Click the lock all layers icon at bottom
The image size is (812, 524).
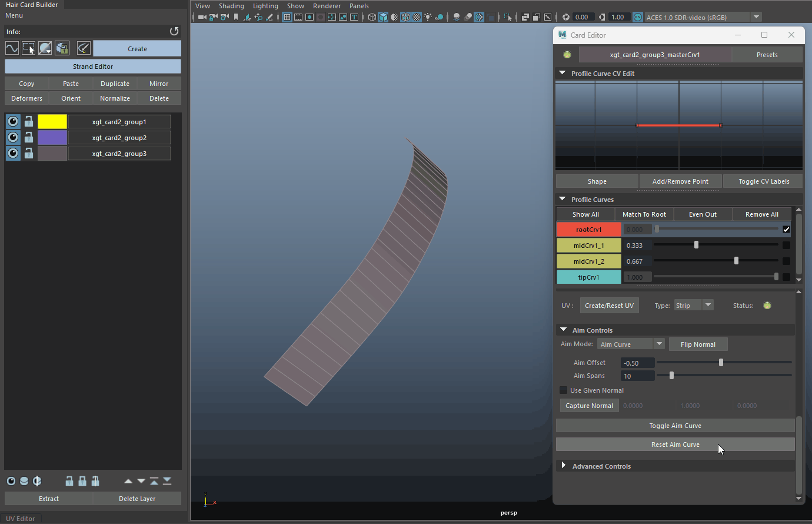(x=82, y=481)
